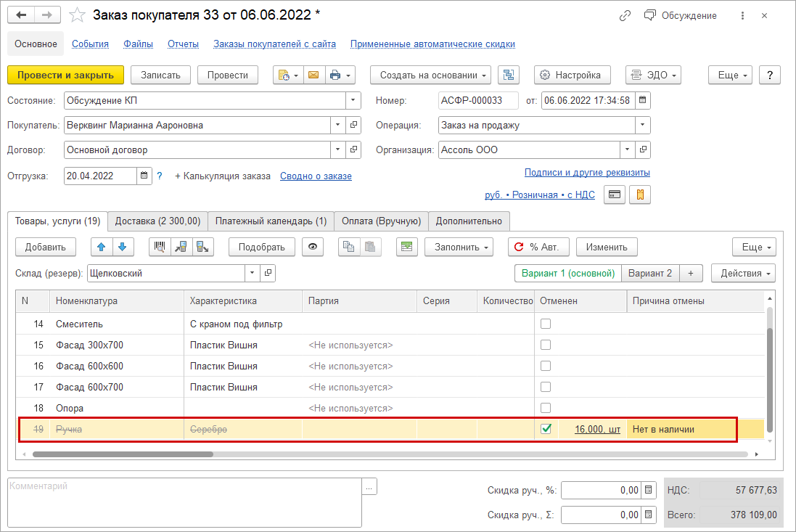Uncheck Отменен checkbox for Ручка row

(x=546, y=429)
